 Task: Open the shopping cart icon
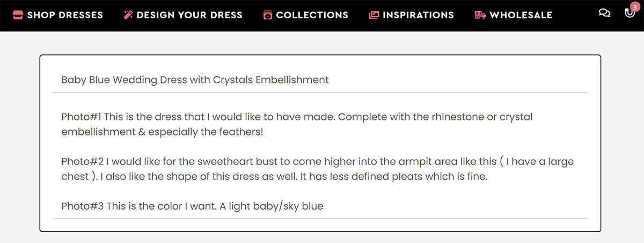(x=630, y=14)
